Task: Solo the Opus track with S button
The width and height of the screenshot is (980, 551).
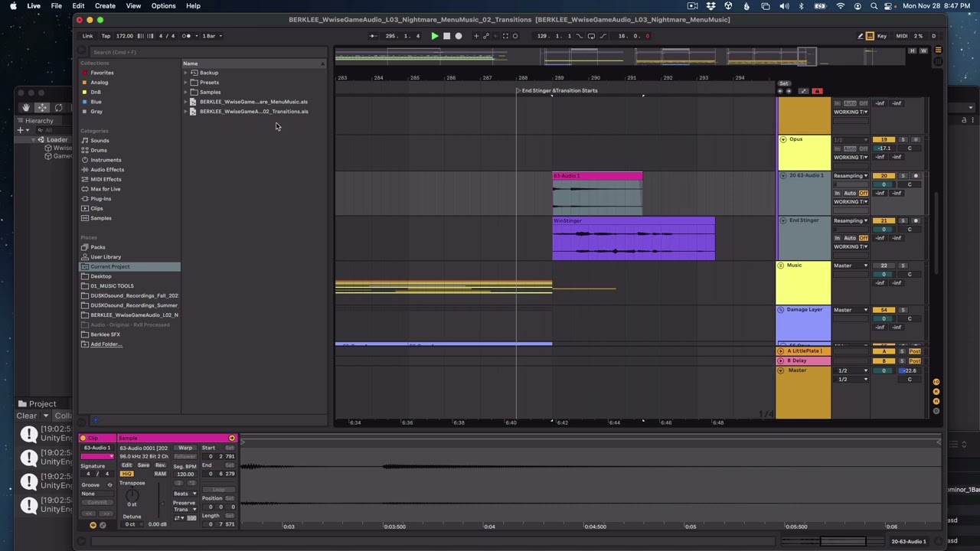Action: [903, 140]
